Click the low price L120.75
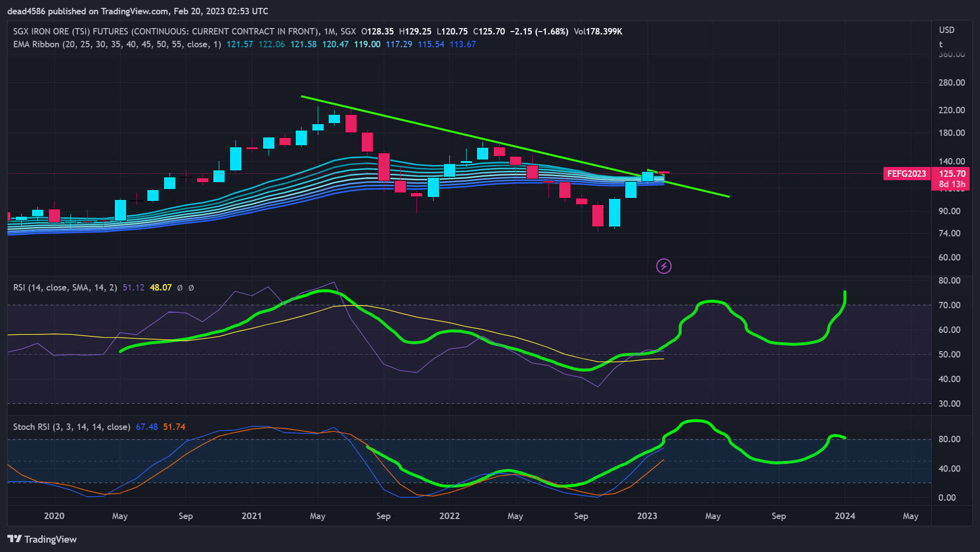The width and height of the screenshot is (980, 552). [452, 31]
